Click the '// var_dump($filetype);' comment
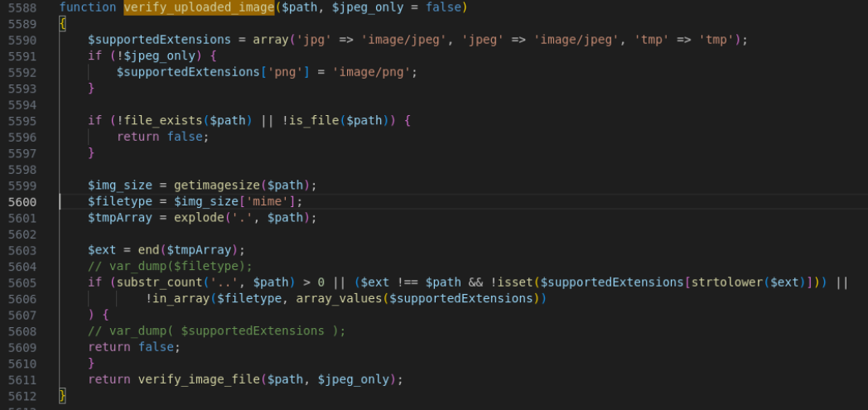Image resolution: width=868 pixels, height=410 pixels. pyautogui.click(x=170, y=266)
